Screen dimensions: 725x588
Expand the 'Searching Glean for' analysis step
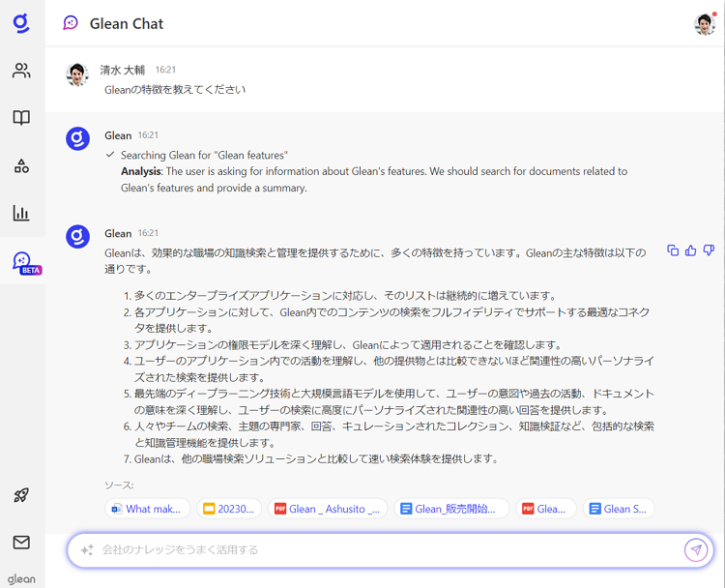[x=203, y=155]
